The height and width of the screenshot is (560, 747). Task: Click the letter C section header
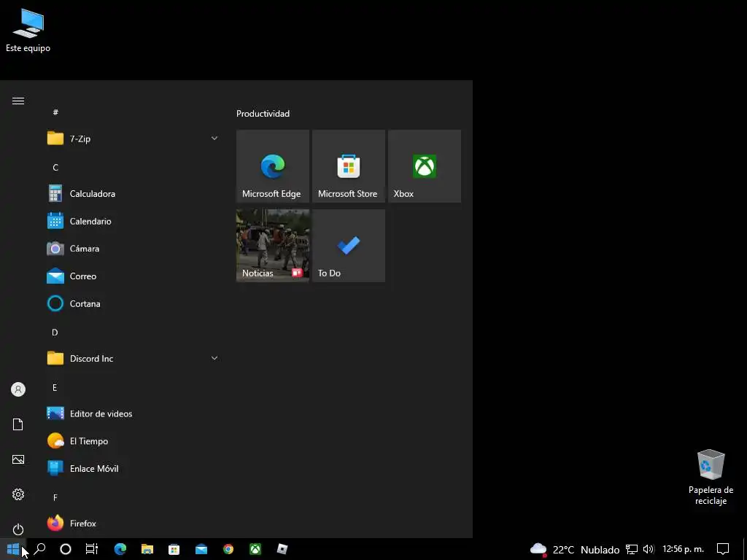pyautogui.click(x=55, y=168)
